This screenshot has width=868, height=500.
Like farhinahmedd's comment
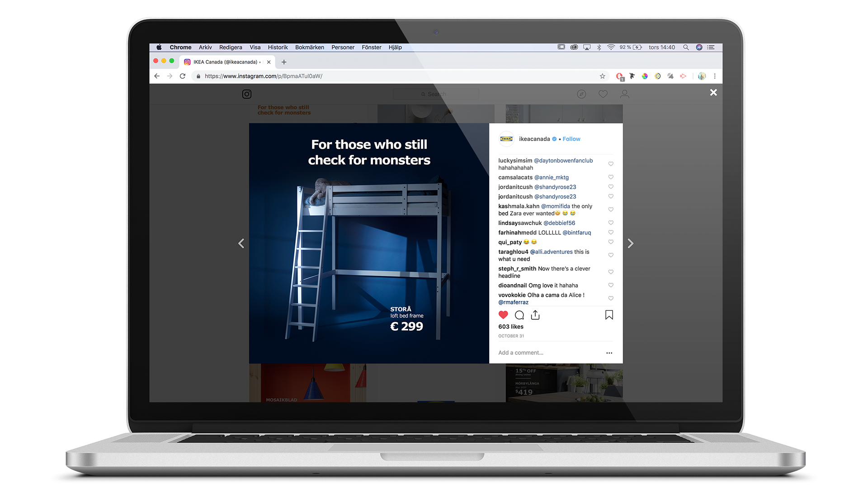click(x=611, y=232)
